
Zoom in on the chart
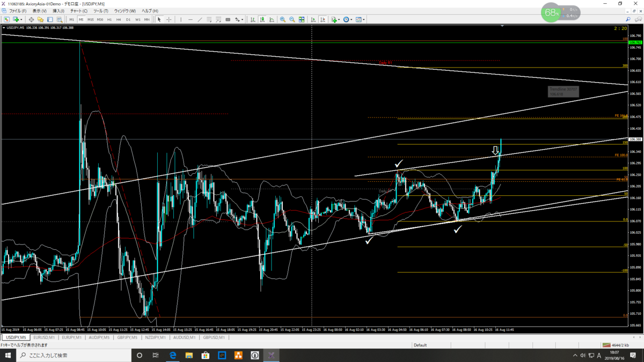283,19
